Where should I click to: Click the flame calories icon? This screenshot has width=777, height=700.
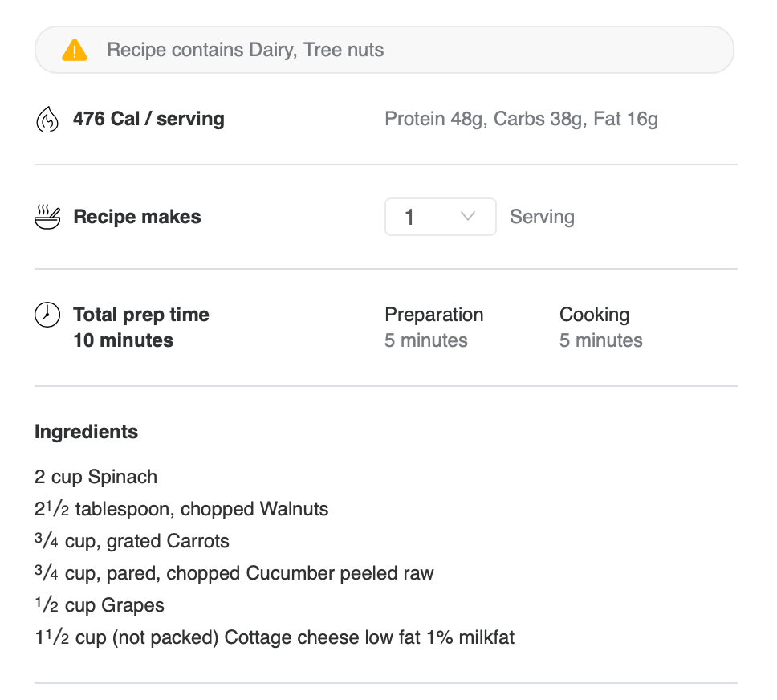coord(47,120)
